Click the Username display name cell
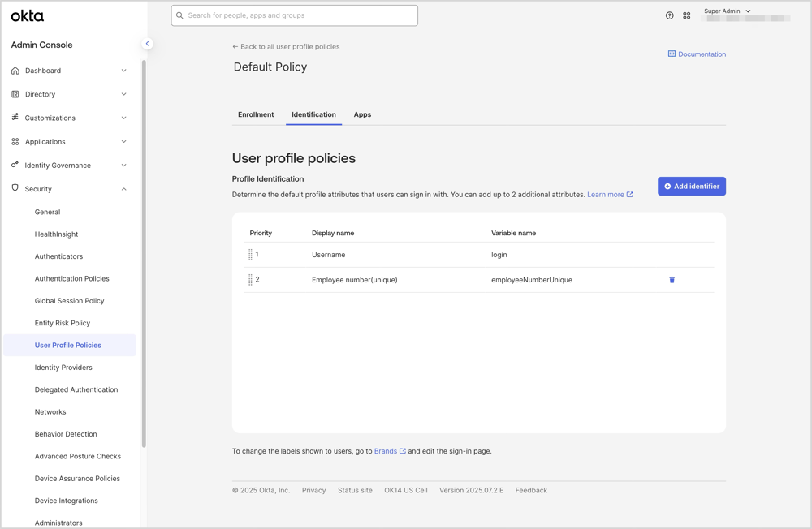 (x=328, y=255)
